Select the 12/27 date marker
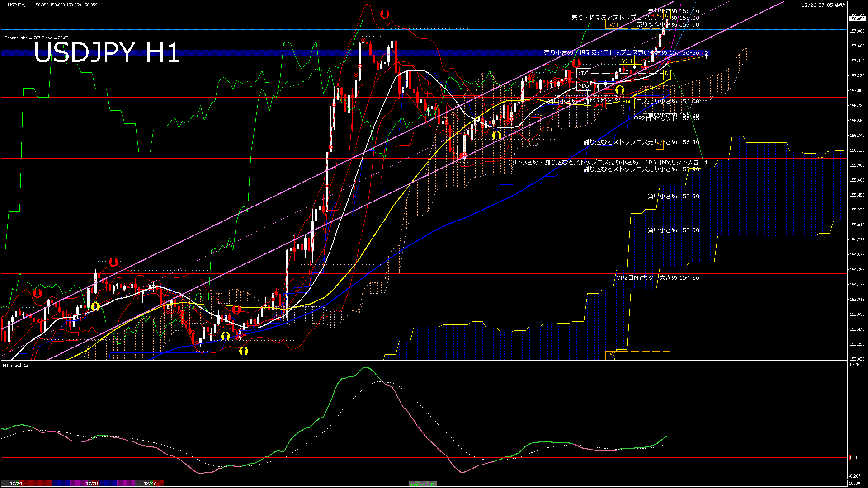 (150, 483)
